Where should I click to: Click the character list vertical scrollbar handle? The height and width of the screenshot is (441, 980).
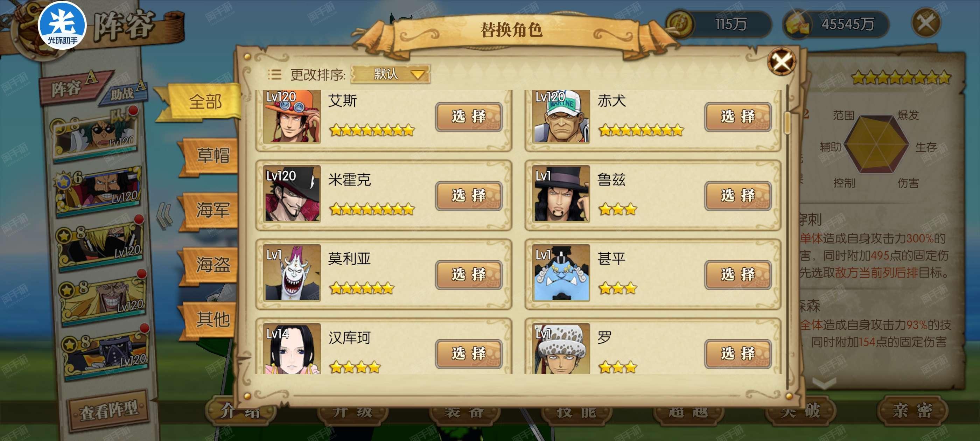click(787, 122)
